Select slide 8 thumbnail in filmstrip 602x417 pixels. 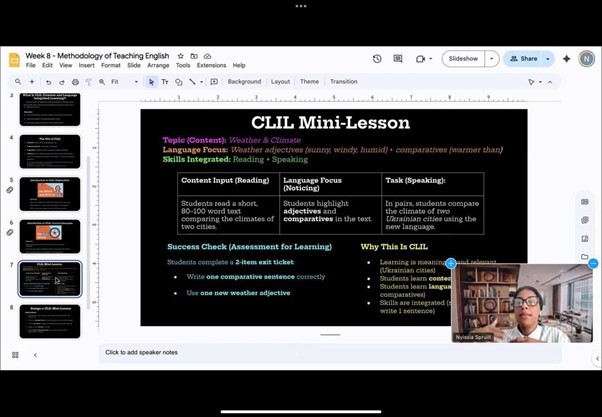49,322
